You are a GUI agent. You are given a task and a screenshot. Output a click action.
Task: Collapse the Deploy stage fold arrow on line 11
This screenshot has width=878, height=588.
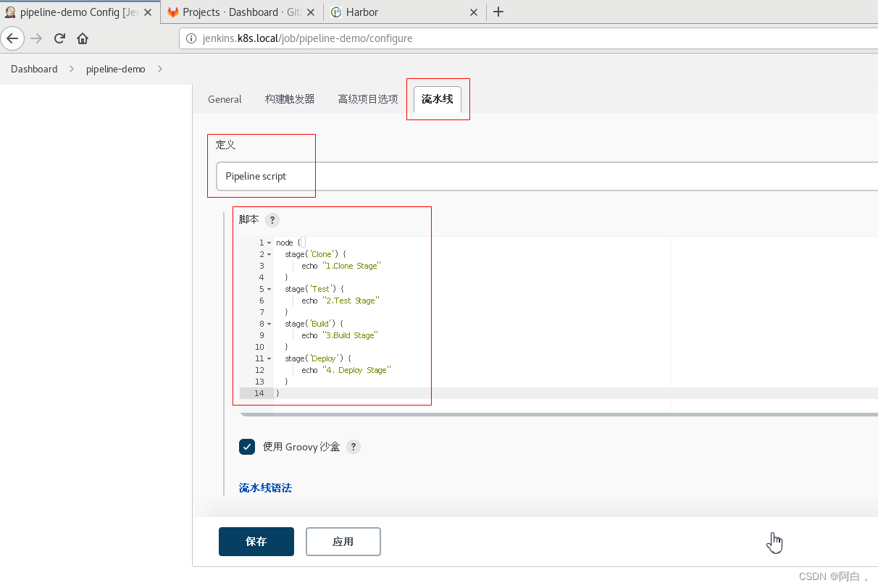click(269, 359)
